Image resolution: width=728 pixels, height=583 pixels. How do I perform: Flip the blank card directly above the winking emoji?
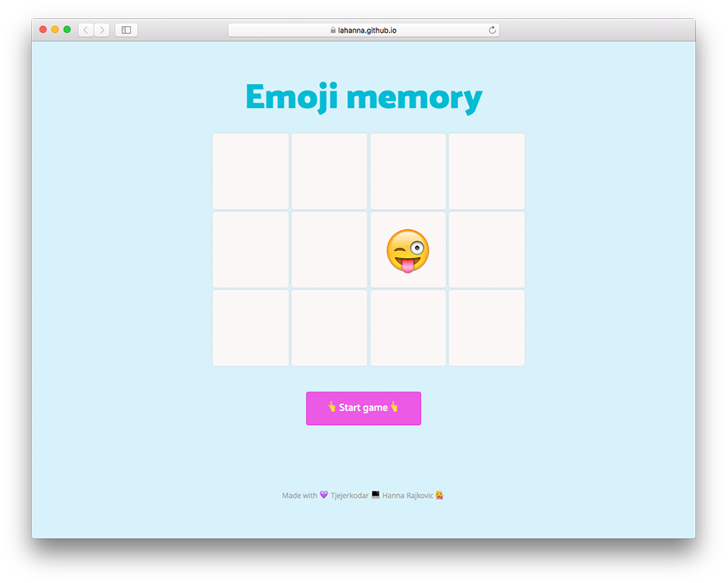click(408, 171)
